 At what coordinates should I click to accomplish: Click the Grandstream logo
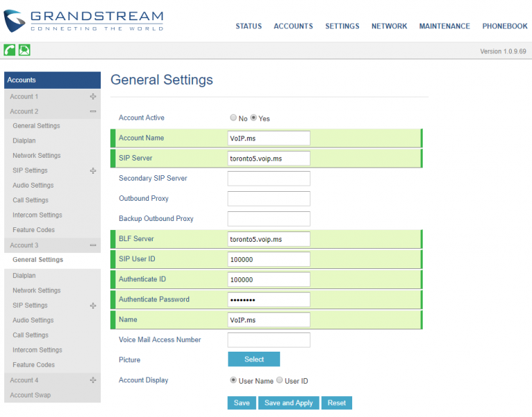(x=83, y=21)
